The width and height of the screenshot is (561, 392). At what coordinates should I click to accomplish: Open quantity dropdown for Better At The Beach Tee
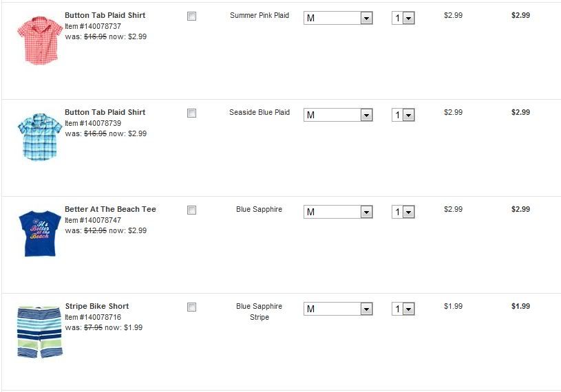pos(403,213)
